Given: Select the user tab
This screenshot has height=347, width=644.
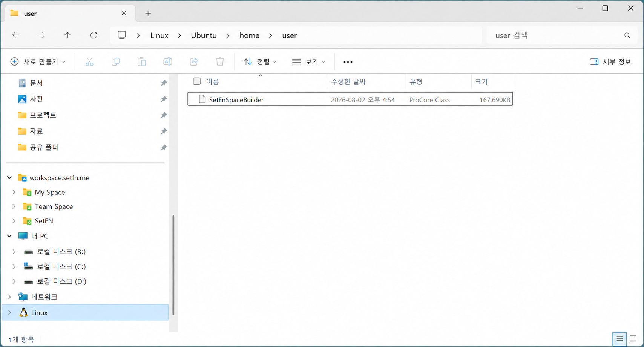Looking at the screenshot, I should click(x=70, y=14).
